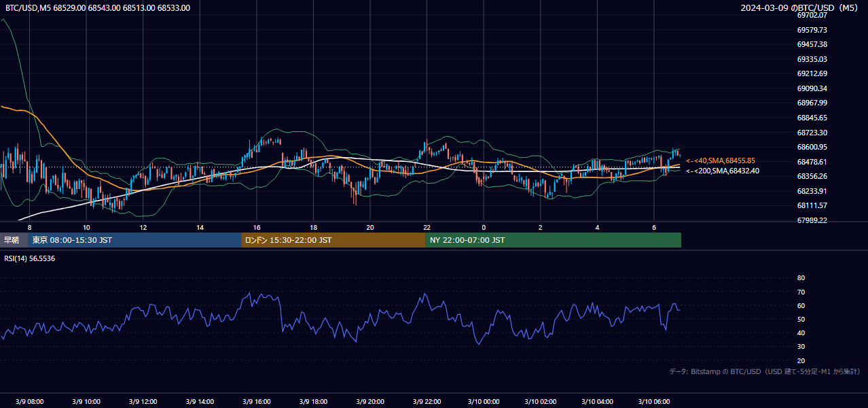Click time label 3/9 22:00
868x408 pixels.
tap(427, 402)
